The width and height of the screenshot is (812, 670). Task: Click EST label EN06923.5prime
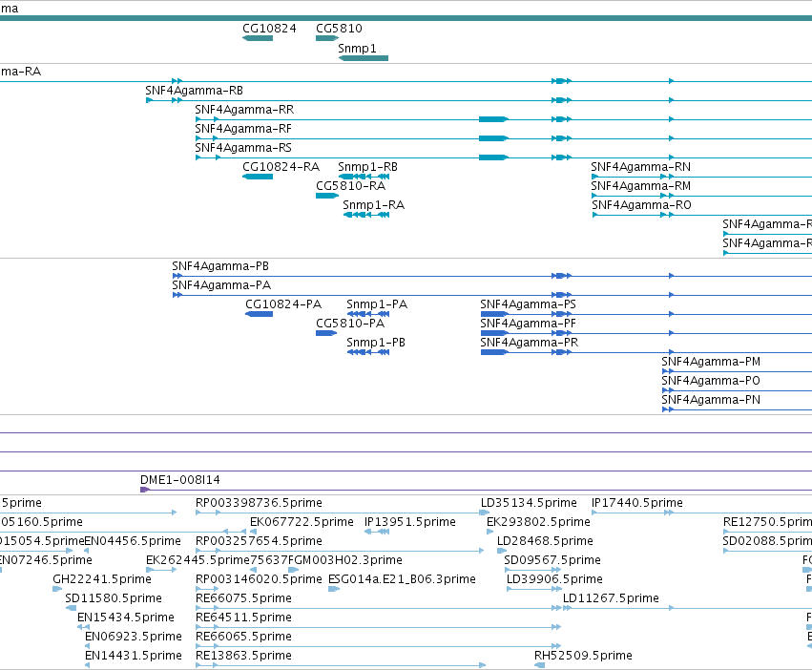tap(134, 638)
